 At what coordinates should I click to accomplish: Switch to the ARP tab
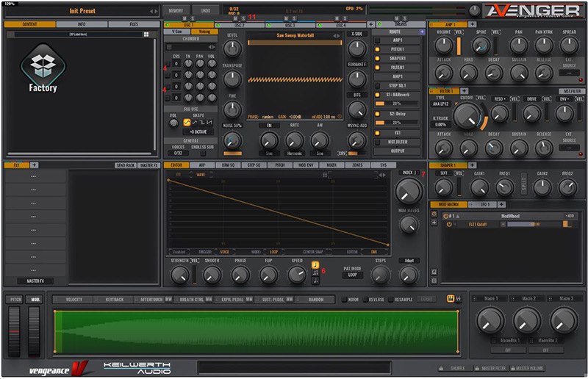pyautogui.click(x=202, y=165)
